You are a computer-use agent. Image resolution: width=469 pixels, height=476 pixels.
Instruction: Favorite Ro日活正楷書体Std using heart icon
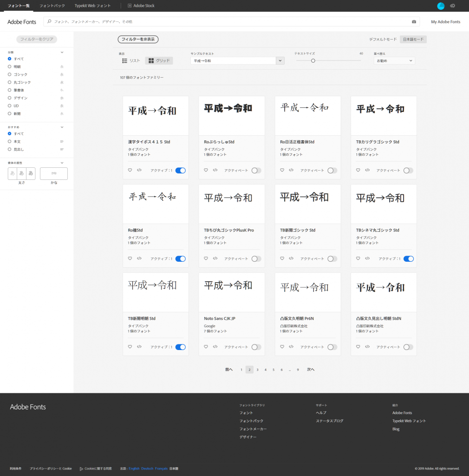(x=282, y=170)
